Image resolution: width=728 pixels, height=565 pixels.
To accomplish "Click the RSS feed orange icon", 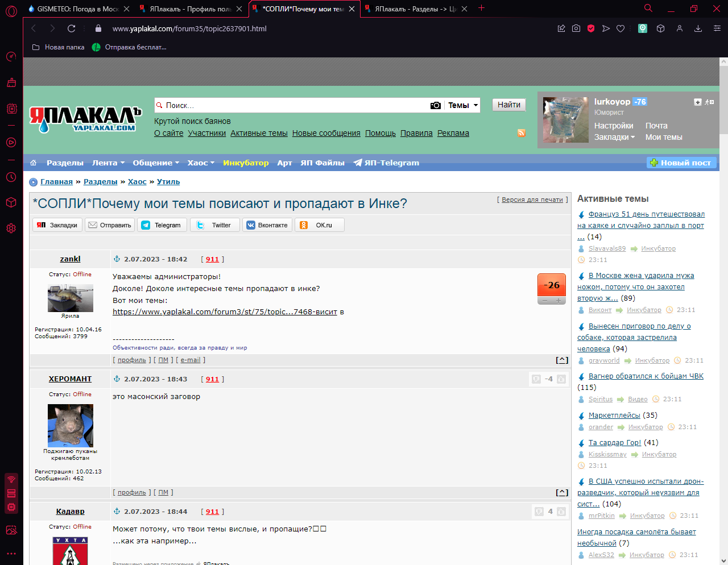I will point(521,133).
